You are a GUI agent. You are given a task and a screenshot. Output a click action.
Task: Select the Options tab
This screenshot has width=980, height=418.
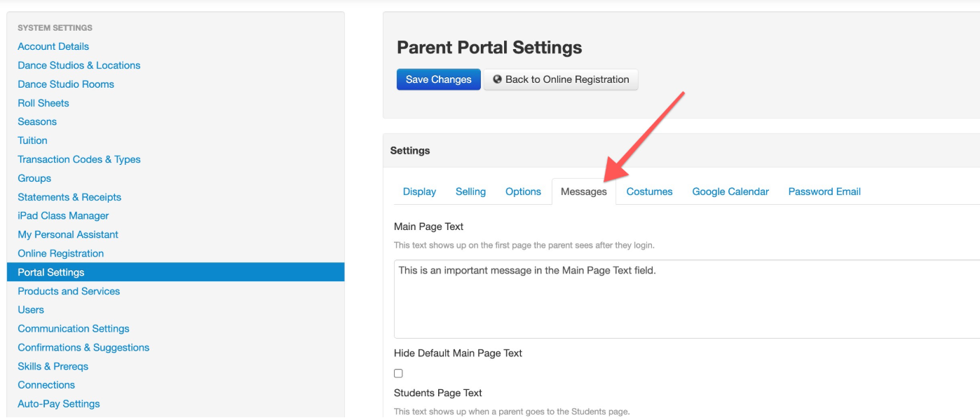(x=523, y=191)
